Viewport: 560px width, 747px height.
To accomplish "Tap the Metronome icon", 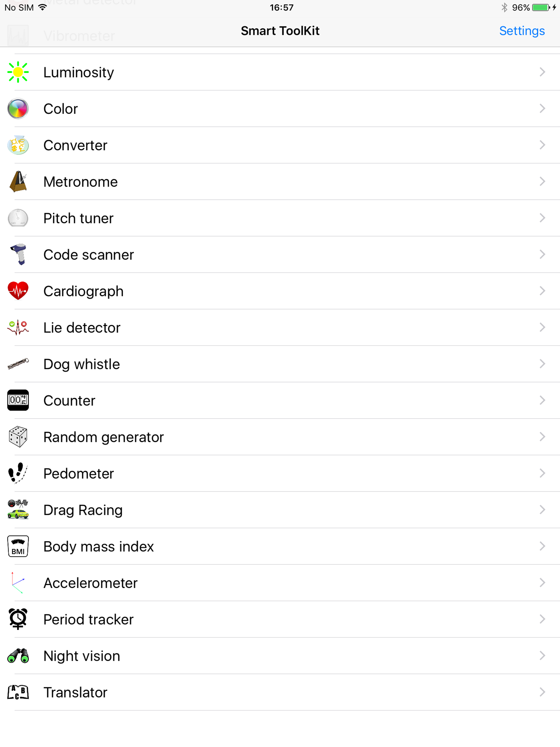I will point(18,181).
